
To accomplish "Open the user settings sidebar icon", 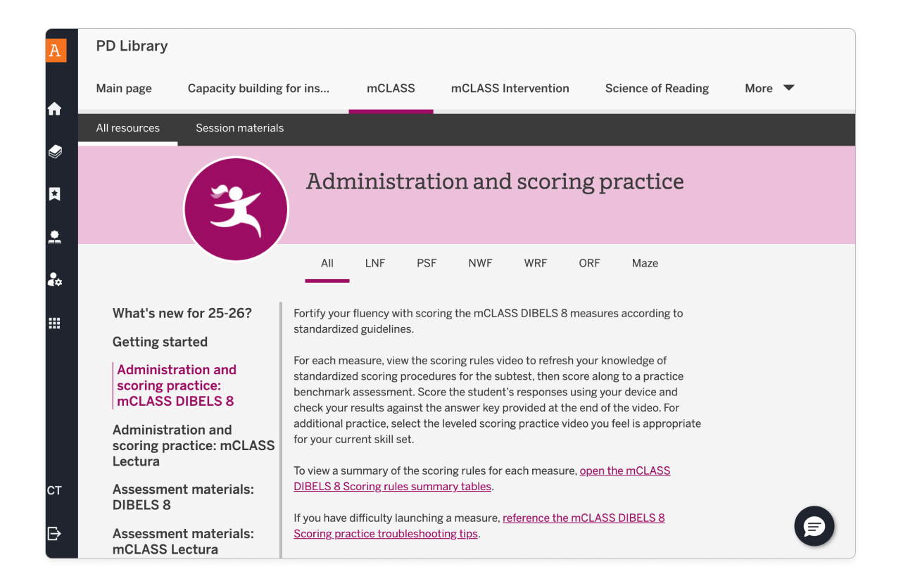I will [x=54, y=279].
